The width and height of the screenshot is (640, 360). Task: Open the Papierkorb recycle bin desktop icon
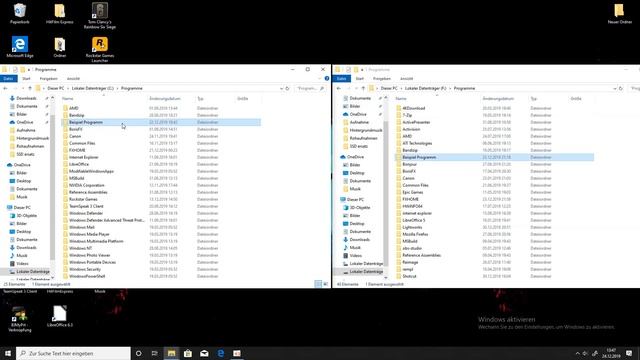point(20,13)
